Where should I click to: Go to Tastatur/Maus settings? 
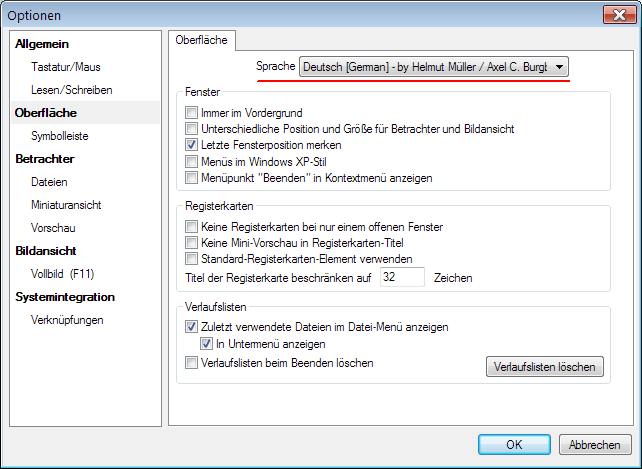(66, 67)
